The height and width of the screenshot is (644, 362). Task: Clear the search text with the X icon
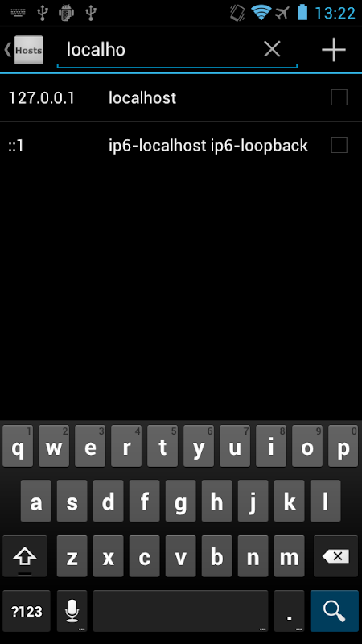click(272, 49)
